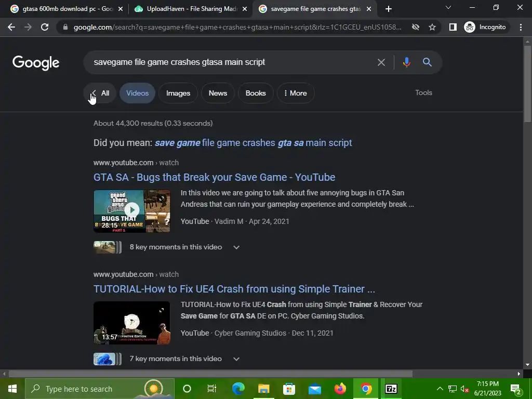This screenshot has height=399, width=532.
Task: Open Task View on taskbar
Action: point(212,389)
